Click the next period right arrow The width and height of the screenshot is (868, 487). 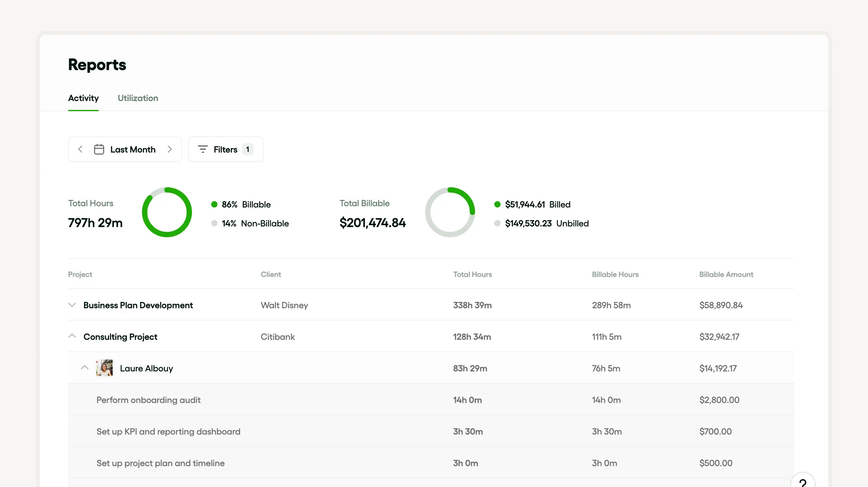169,149
